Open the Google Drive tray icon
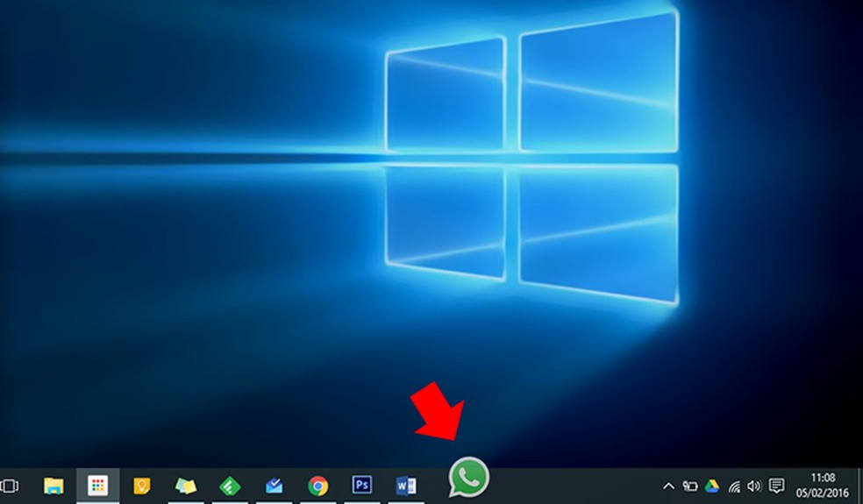Screen dimensions: 863x504 click(712, 486)
